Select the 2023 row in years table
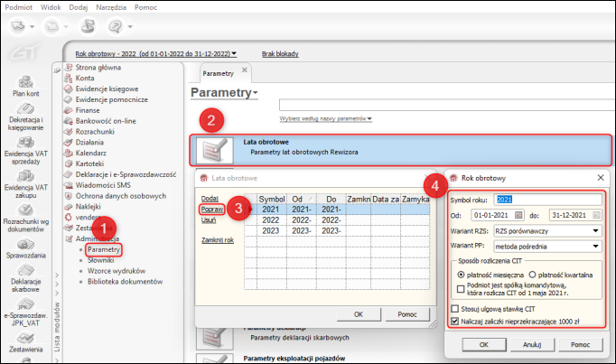 (337, 231)
